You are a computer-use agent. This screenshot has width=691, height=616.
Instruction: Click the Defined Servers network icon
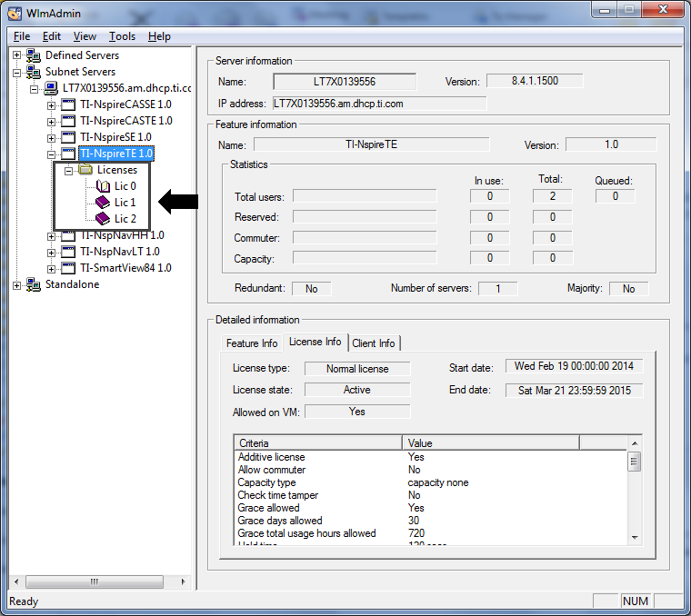pos(34,55)
